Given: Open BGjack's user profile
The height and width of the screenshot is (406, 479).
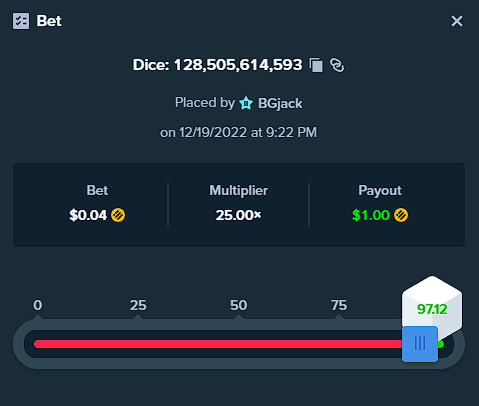Looking at the screenshot, I should pos(280,103).
